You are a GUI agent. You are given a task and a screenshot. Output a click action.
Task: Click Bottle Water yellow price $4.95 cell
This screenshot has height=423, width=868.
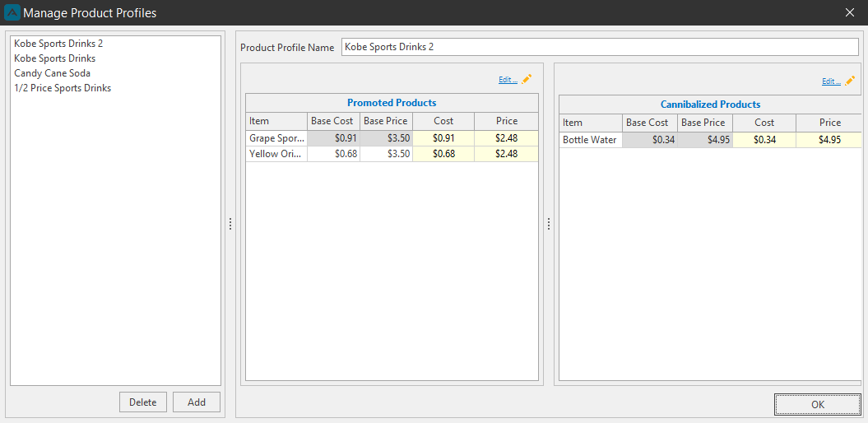[x=829, y=140]
